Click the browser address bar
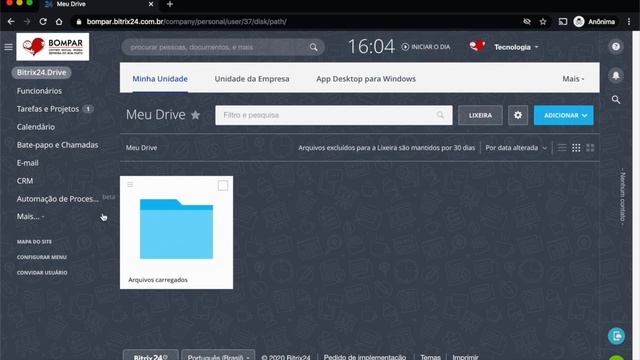This screenshot has width=640, height=360. (298, 22)
